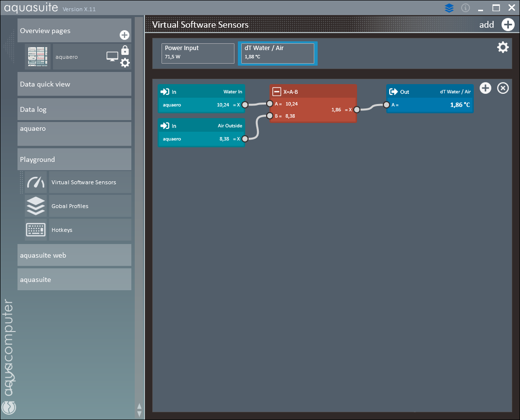Open the aquaero overview page thumbnail
This screenshot has height=420, width=520.
pyautogui.click(x=37, y=57)
